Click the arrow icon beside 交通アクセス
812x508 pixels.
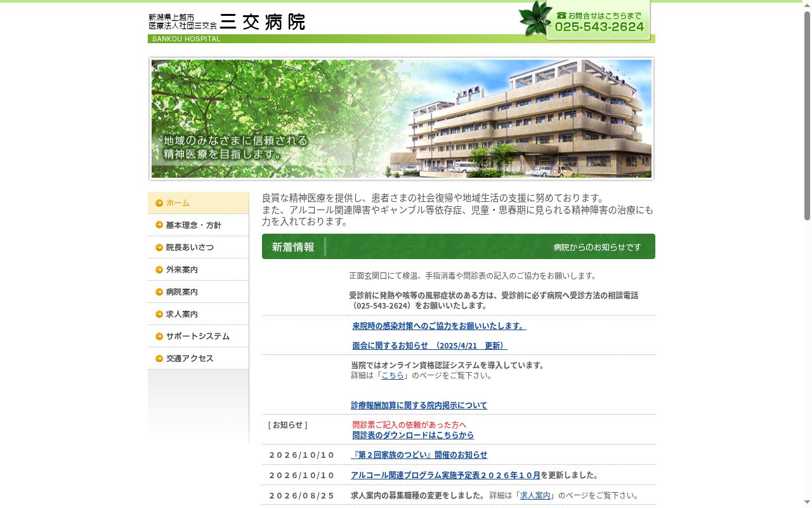(x=159, y=359)
